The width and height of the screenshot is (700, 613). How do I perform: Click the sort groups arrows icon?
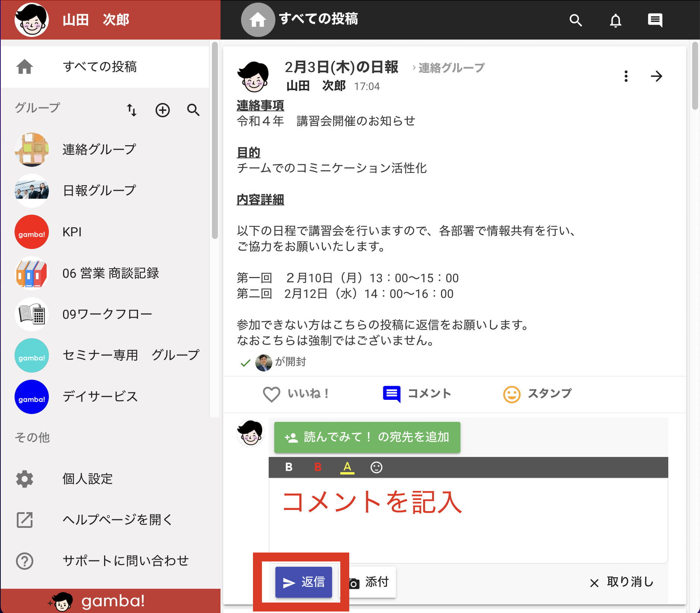pos(131,110)
